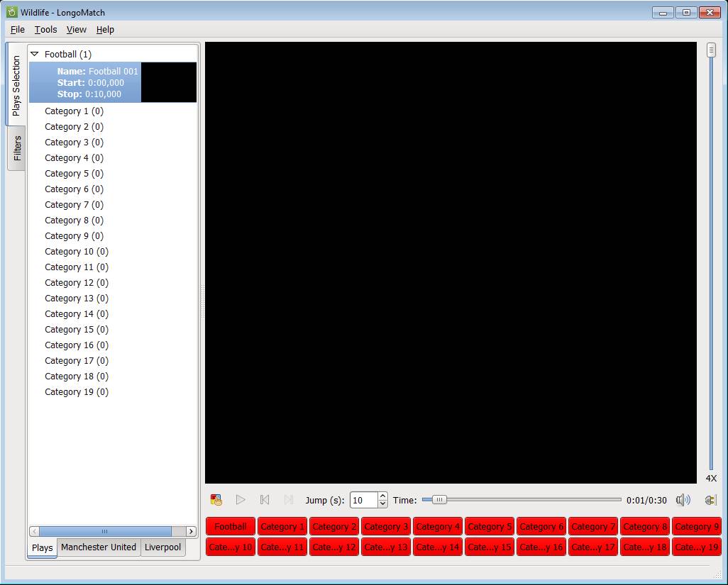
Task: Select the Football 001 play entry
Action: coord(113,82)
